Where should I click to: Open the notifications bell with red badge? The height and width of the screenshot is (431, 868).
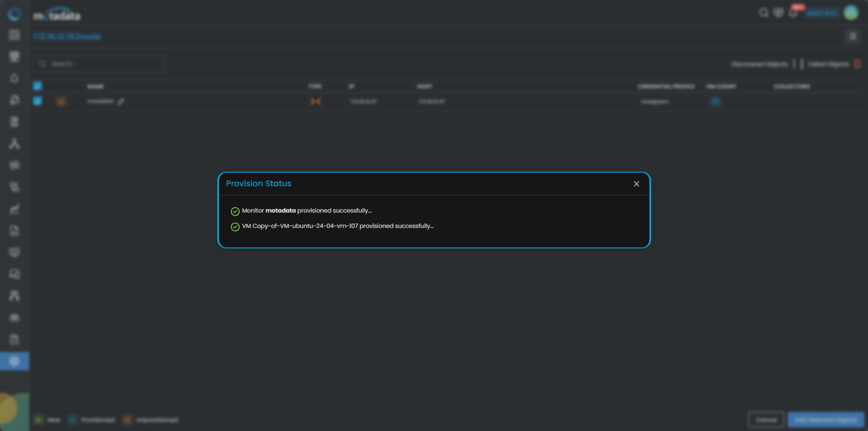click(x=793, y=13)
